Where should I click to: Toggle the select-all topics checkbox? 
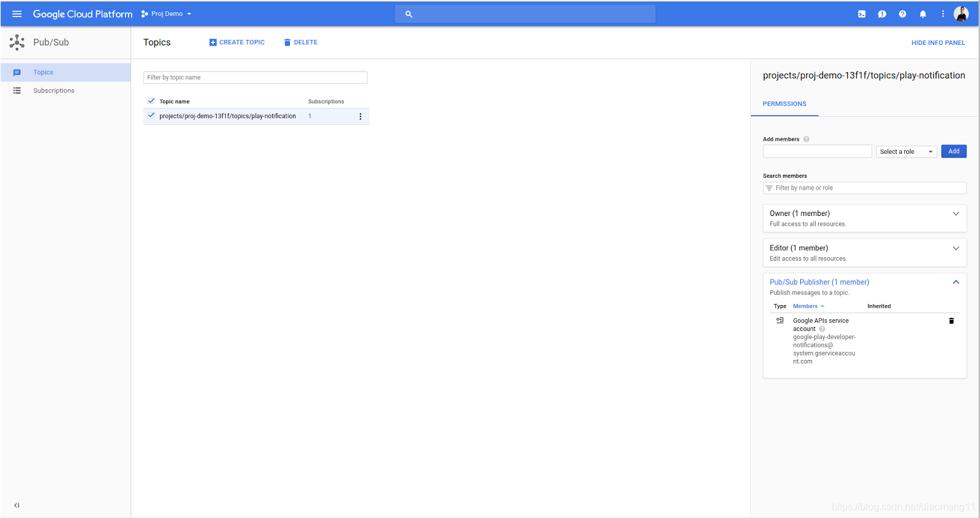[x=151, y=101]
